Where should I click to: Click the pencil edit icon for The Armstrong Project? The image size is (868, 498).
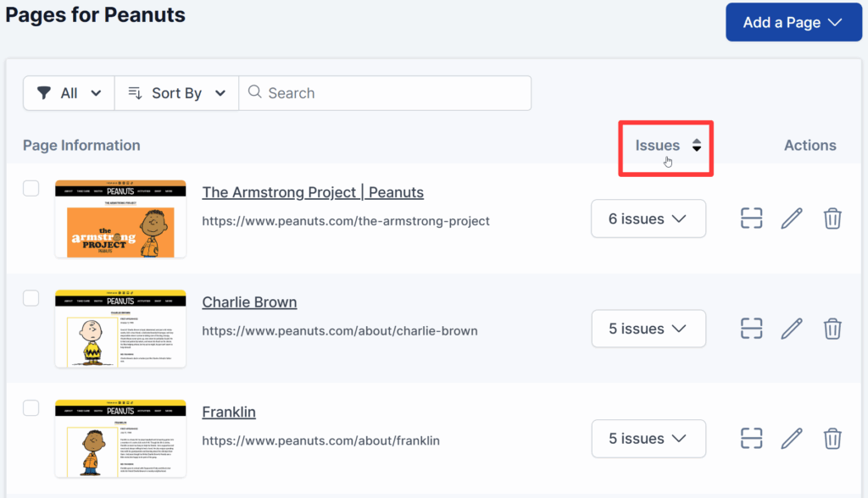tap(791, 219)
